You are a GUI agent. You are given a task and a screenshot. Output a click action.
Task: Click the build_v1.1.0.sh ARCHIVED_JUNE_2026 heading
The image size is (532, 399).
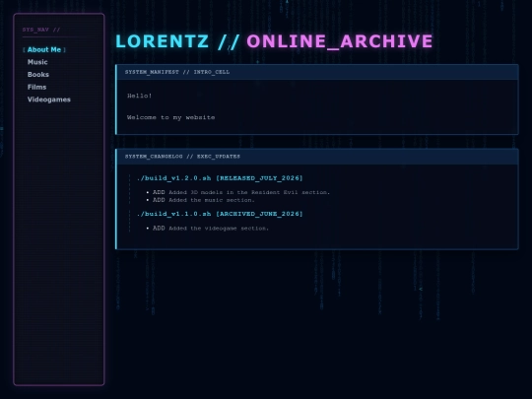point(220,214)
